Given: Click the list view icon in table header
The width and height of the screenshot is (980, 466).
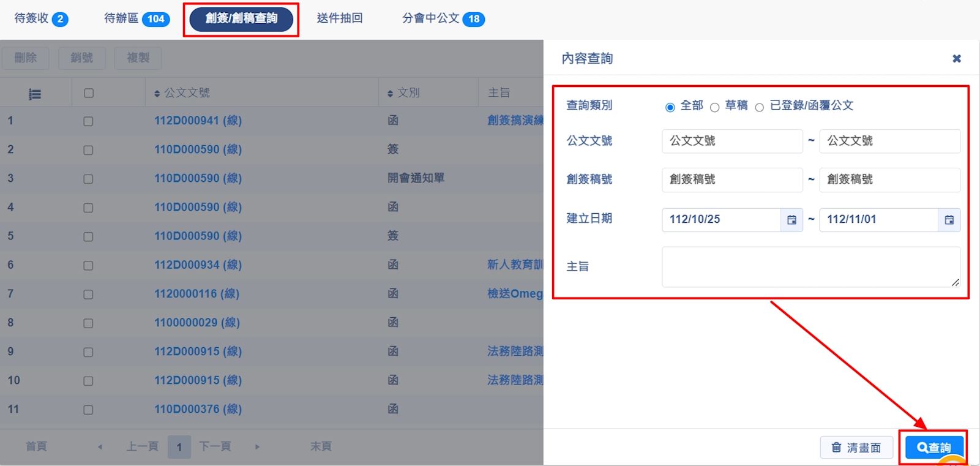Looking at the screenshot, I should click(x=35, y=94).
